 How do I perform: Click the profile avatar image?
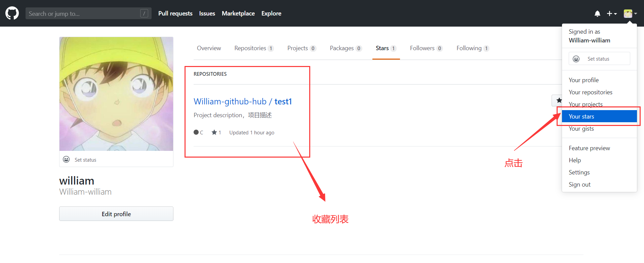pos(116,94)
